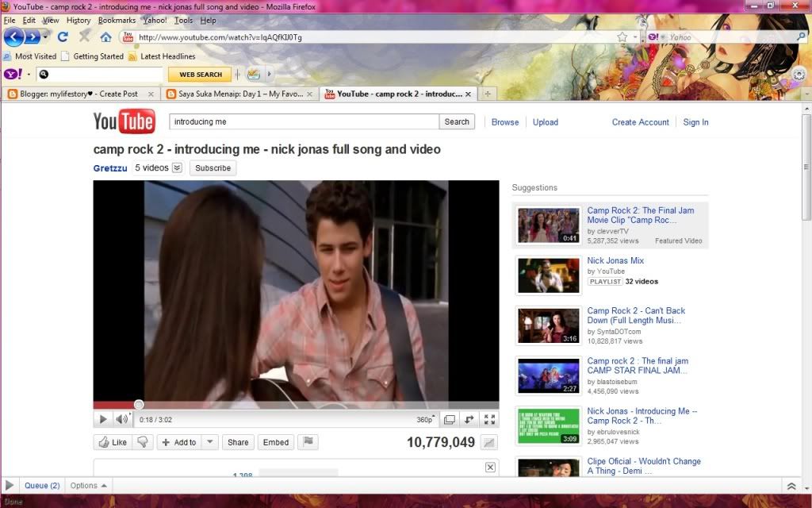Open a new tab with plus button

pos(488,94)
